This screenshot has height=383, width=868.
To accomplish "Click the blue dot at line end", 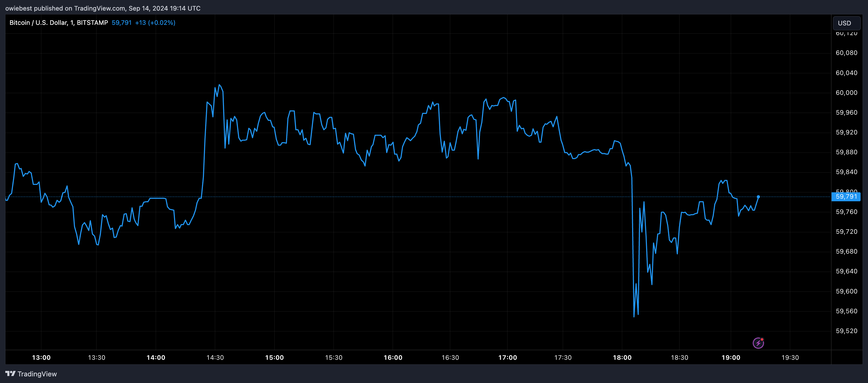I will click(x=758, y=197).
